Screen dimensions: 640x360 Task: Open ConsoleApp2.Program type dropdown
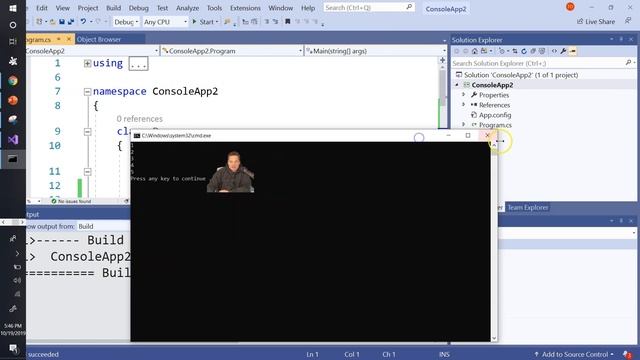pyautogui.click(x=232, y=51)
